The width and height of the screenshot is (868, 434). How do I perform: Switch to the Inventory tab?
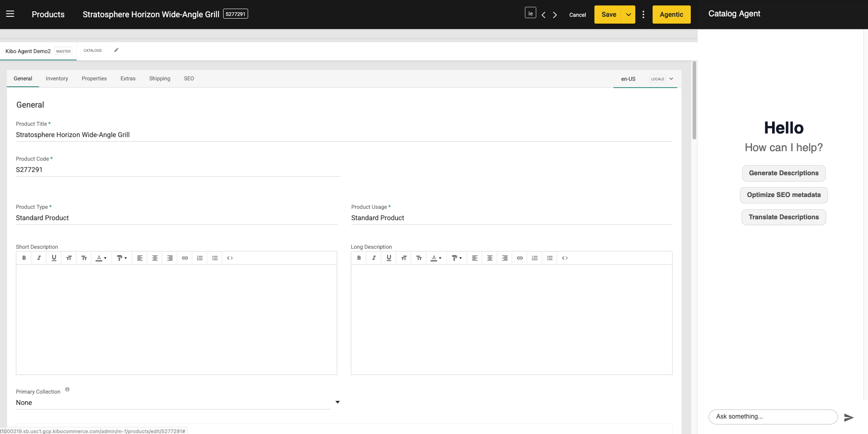(x=56, y=78)
